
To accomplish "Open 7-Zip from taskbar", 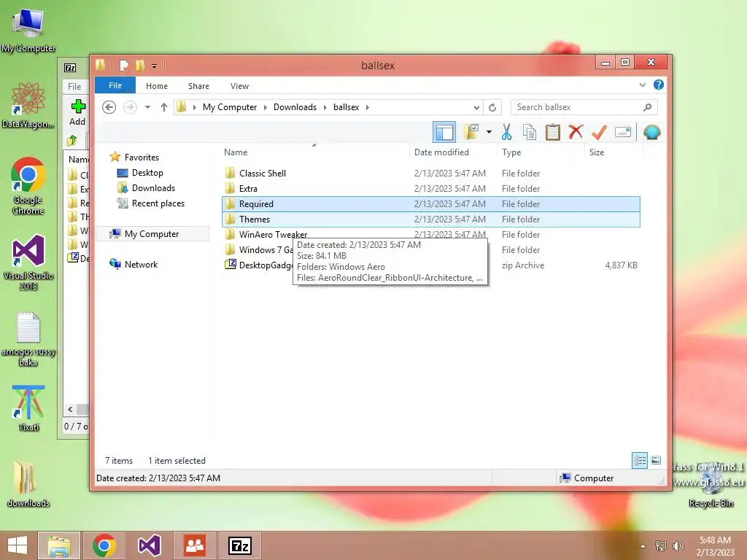I will coord(239,545).
